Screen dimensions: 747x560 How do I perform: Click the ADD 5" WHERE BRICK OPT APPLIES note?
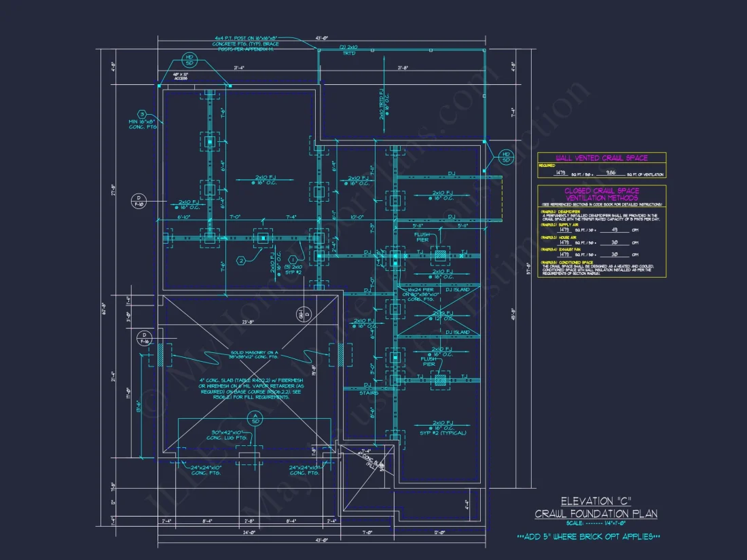tap(589, 535)
